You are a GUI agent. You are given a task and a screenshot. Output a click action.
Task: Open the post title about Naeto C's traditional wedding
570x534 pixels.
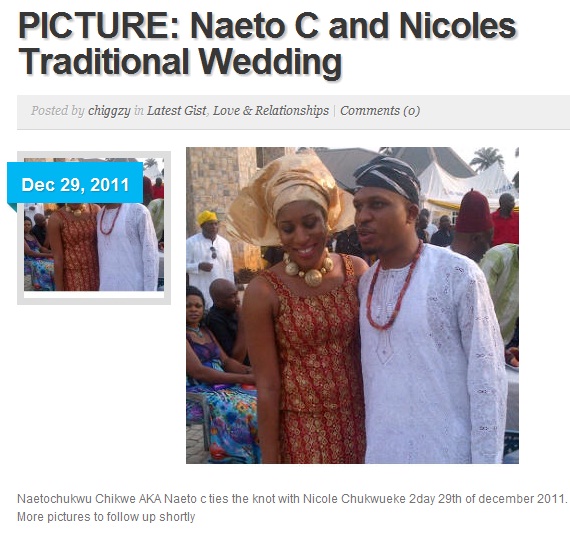pyautogui.click(x=267, y=42)
